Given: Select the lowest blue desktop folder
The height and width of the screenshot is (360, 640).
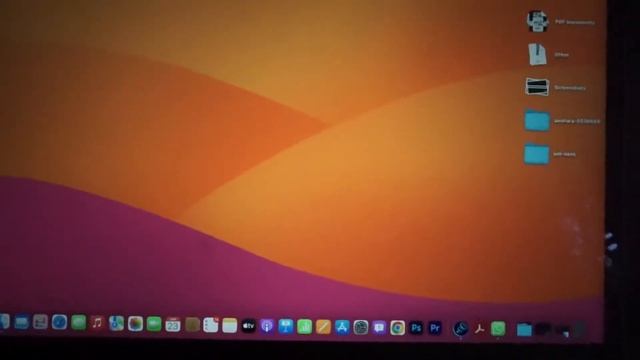Looking at the screenshot, I should (537, 154).
